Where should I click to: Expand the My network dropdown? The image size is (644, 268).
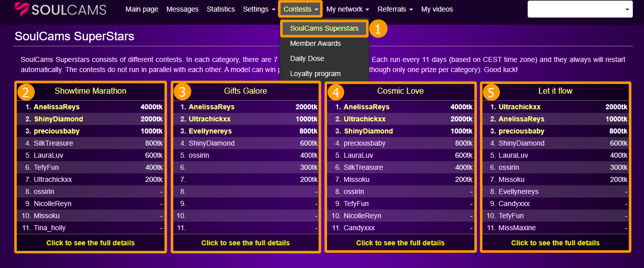348,9
